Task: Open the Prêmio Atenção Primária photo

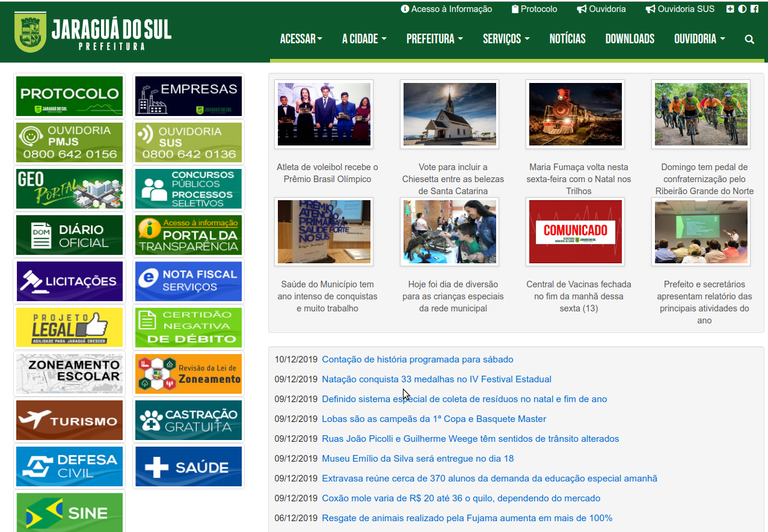Action: pos(324,231)
